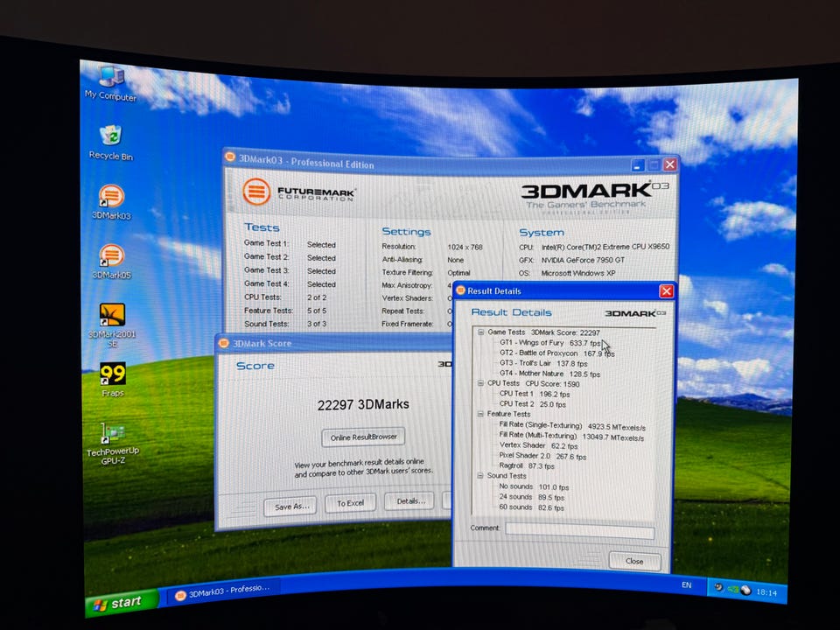
Task: Select the Fill Rate (Multi-Texturing) row
Action: (571, 437)
